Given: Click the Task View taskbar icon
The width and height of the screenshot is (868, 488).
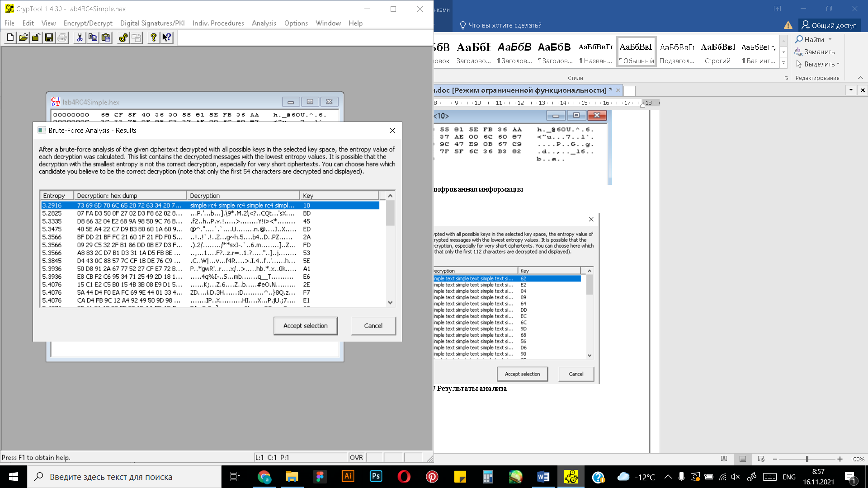Looking at the screenshot, I should pos(235,477).
